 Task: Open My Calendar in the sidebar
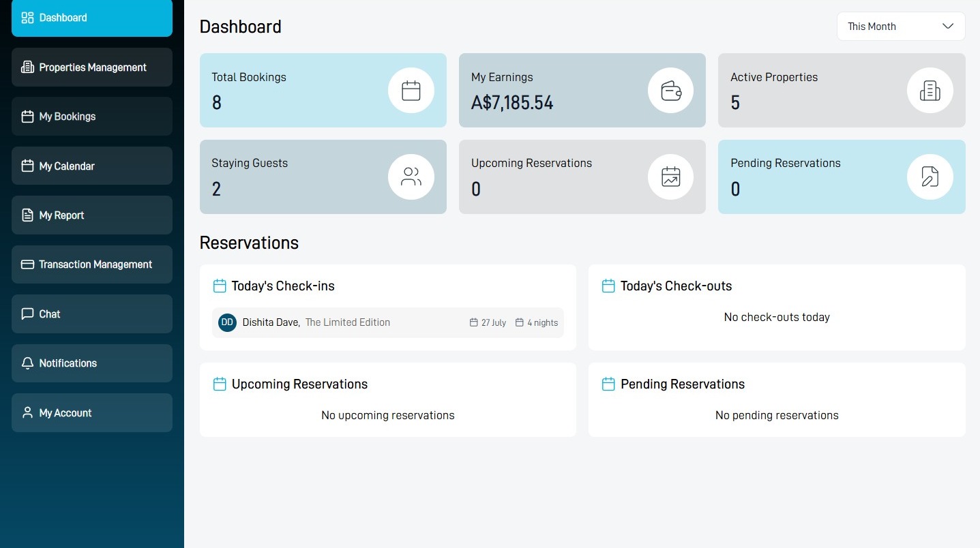(92, 166)
